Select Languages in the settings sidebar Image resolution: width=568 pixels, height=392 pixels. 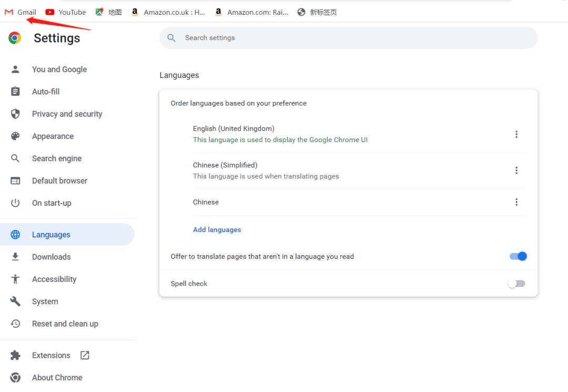[x=51, y=234]
